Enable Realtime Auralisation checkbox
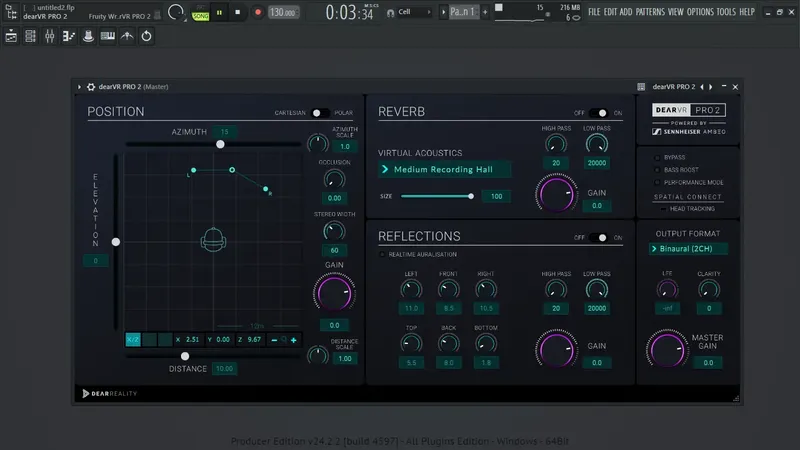The image size is (800, 450). coord(382,254)
